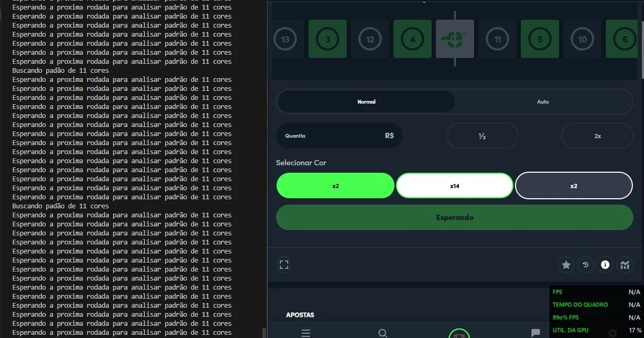Click the Esperando bet button
644x338 pixels.
(454, 217)
